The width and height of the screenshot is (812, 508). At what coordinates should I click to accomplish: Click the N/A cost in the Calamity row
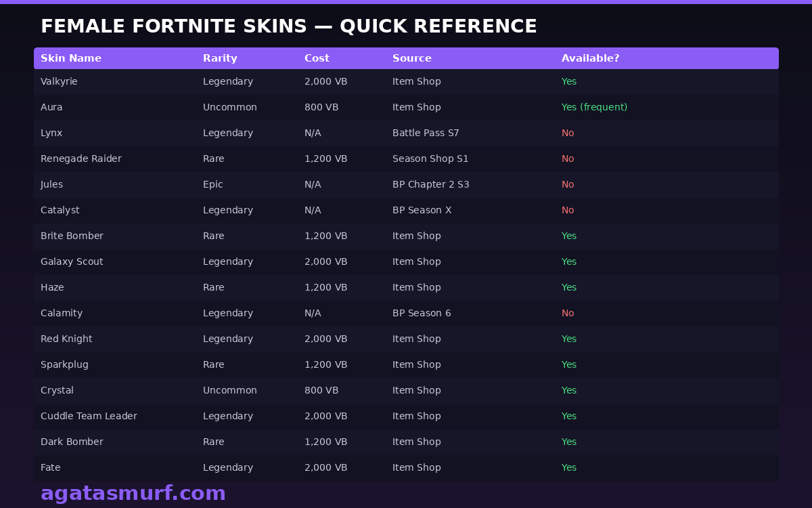pyautogui.click(x=313, y=313)
